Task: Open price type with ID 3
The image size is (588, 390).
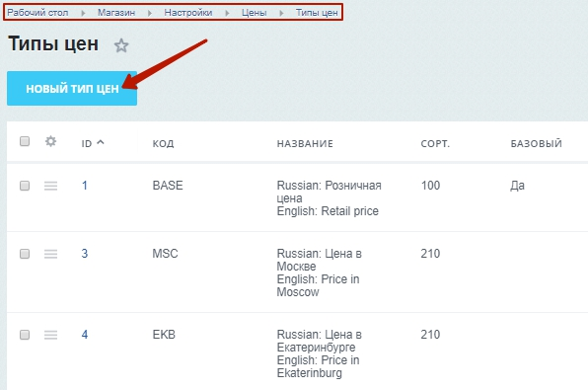Action: coord(85,254)
